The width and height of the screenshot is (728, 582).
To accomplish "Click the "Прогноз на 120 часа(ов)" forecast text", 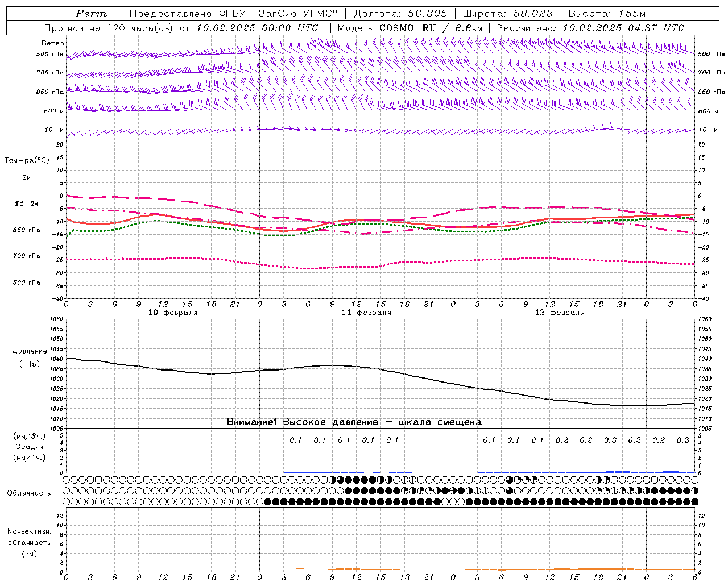I will (110, 28).
